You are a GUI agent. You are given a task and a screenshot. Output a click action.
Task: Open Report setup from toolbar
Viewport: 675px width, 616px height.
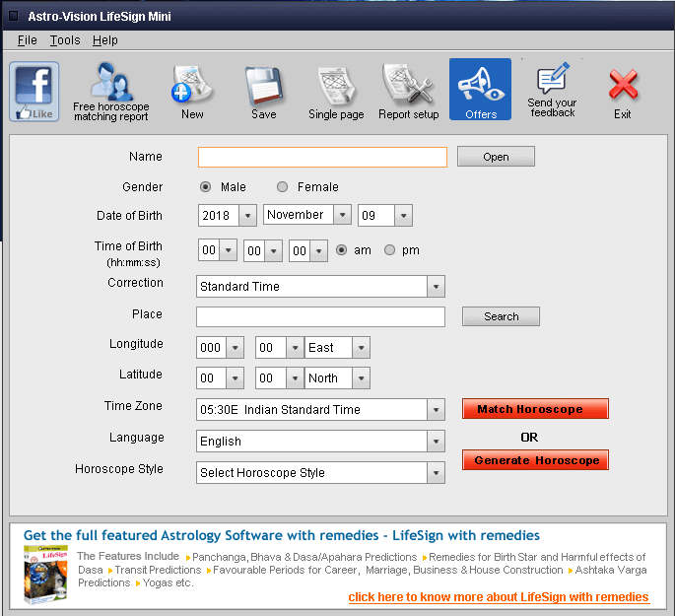click(408, 91)
